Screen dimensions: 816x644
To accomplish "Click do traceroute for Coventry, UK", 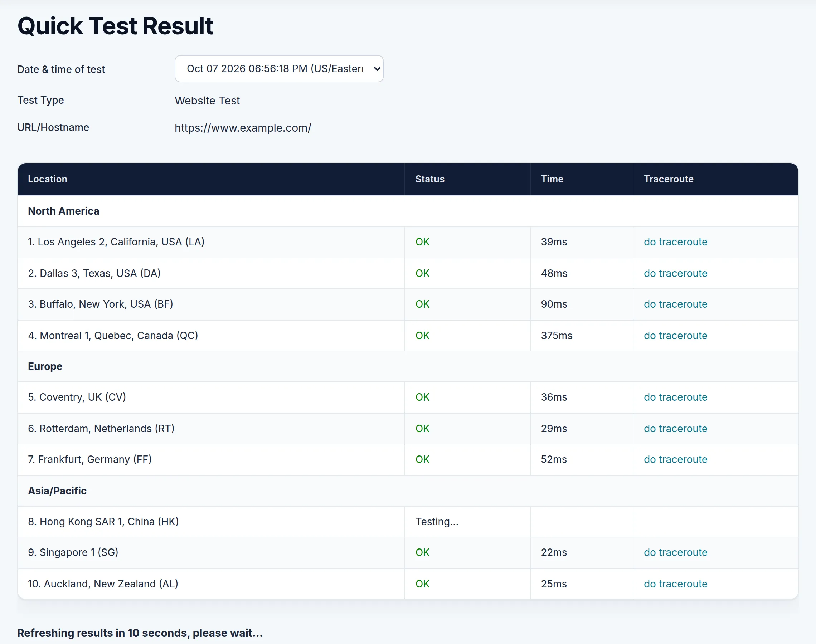I will click(675, 397).
